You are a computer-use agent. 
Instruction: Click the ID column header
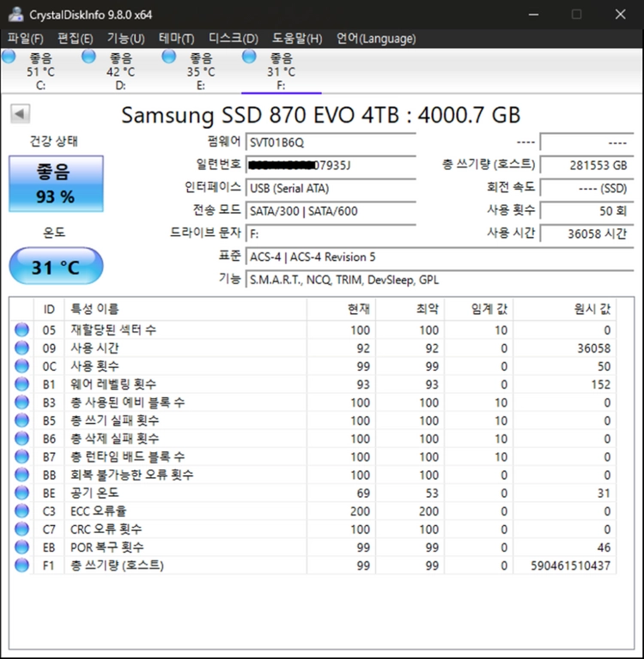click(x=49, y=309)
